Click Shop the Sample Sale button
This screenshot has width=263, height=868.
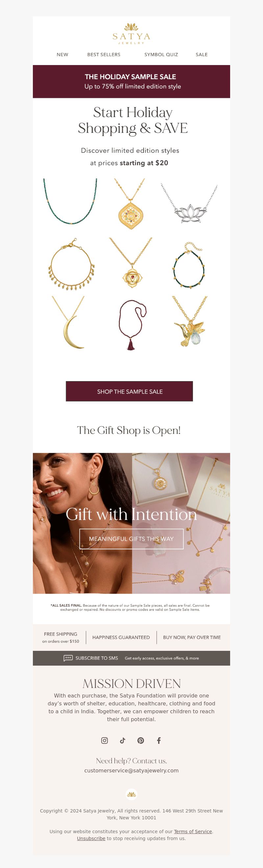(x=130, y=391)
